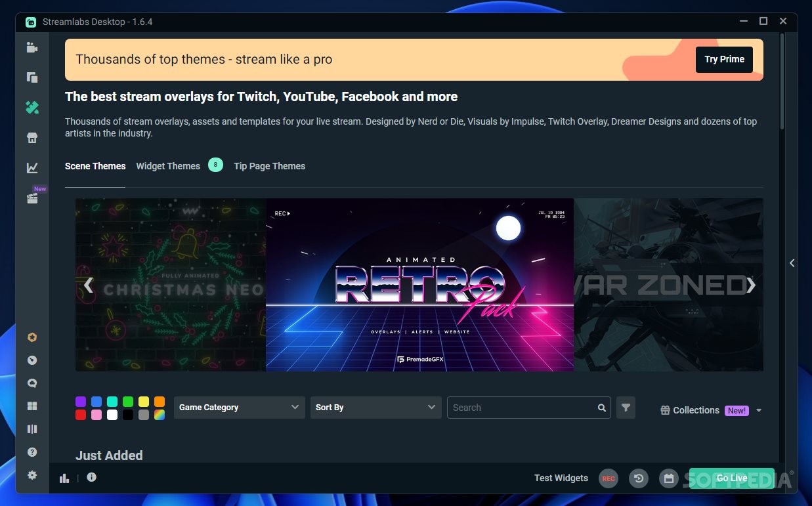The height and width of the screenshot is (506, 812).
Task: Filter themes by black color swatch
Action: pos(128,415)
